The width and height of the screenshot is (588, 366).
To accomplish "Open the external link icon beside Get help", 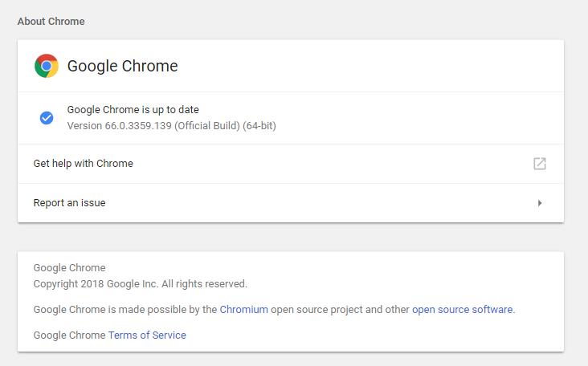I will click(540, 164).
